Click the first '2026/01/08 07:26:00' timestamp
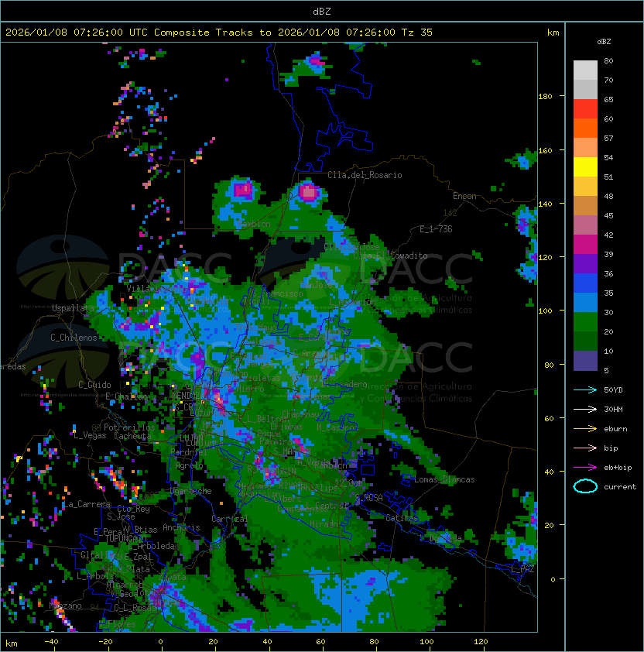The image size is (644, 652). click(x=64, y=33)
